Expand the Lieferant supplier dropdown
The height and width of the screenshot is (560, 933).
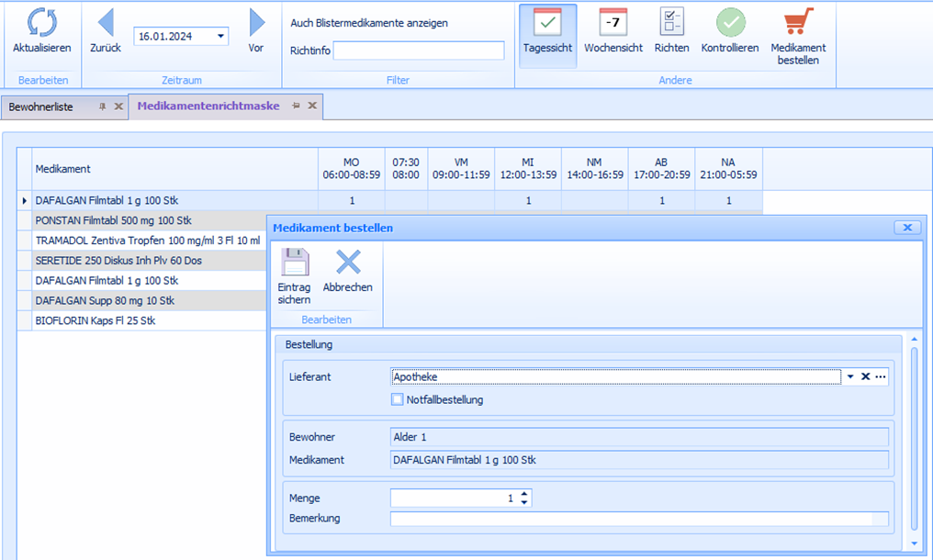click(850, 377)
